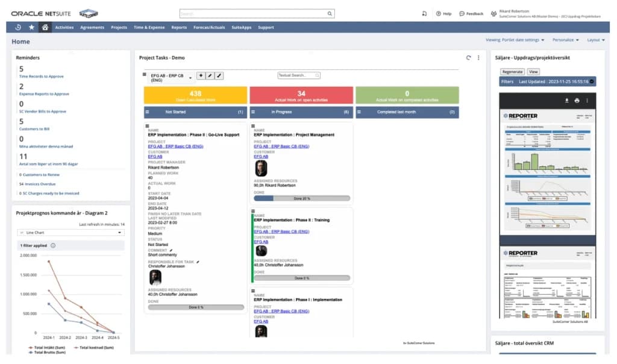Open the Recent Records clock icon
This screenshot has width=617, height=364.
point(18,27)
